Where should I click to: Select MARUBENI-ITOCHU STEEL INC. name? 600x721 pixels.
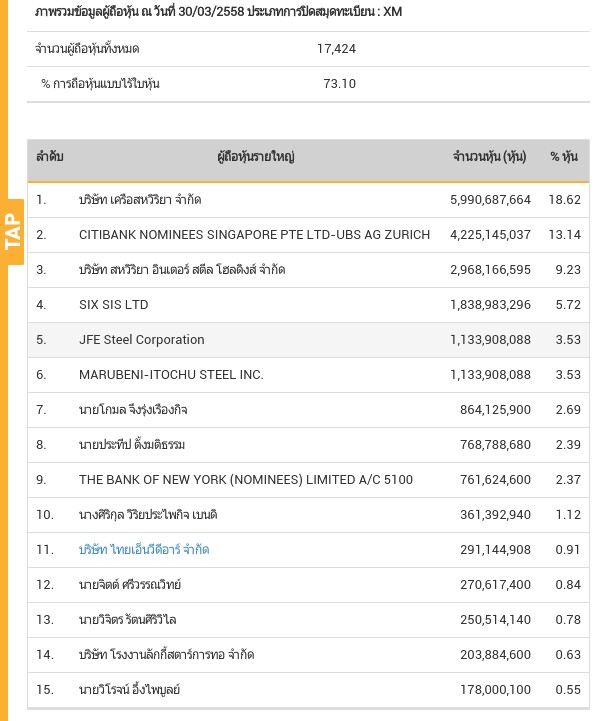[x=171, y=375]
